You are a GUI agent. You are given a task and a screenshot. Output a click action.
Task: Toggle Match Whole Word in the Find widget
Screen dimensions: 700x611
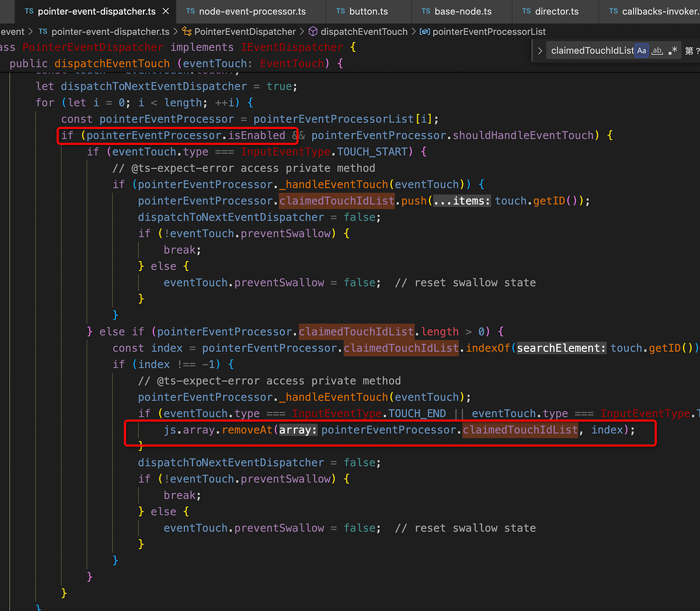pos(657,51)
